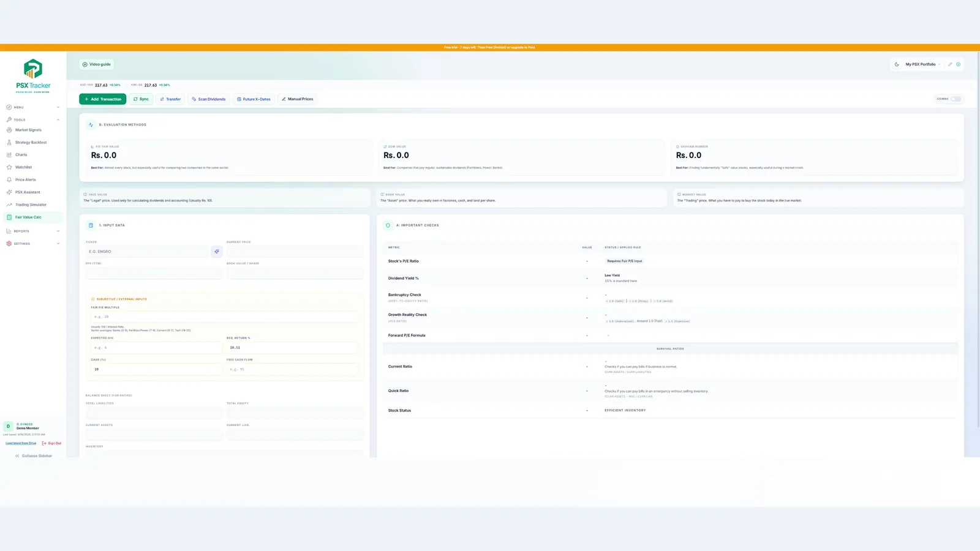The image size is (980, 551).
Task: Click the gear icon beside Settings
Action: tap(9, 244)
